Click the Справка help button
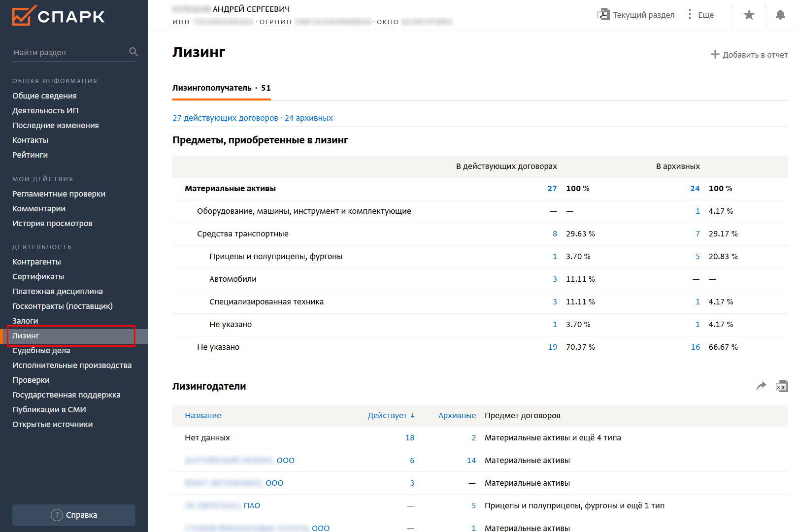This screenshot has width=797, height=532. [x=74, y=515]
